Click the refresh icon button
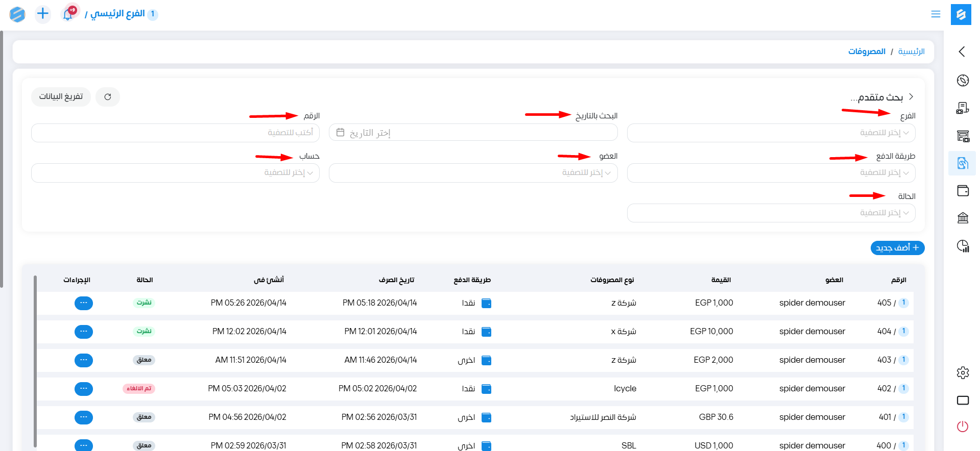The height and width of the screenshot is (451, 980). (x=108, y=97)
